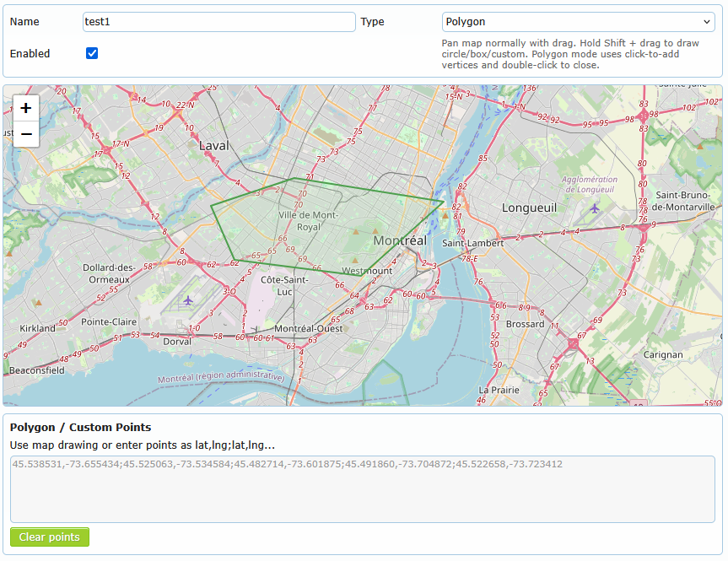Uncheck the Enabled checkbox
This screenshot has height=561, width=728.
click(x=92, y=53)
